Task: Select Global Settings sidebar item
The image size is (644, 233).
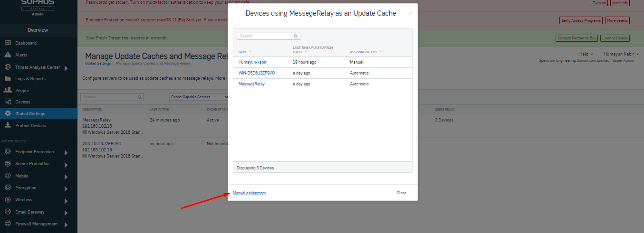Action: [x=38, y=114]
